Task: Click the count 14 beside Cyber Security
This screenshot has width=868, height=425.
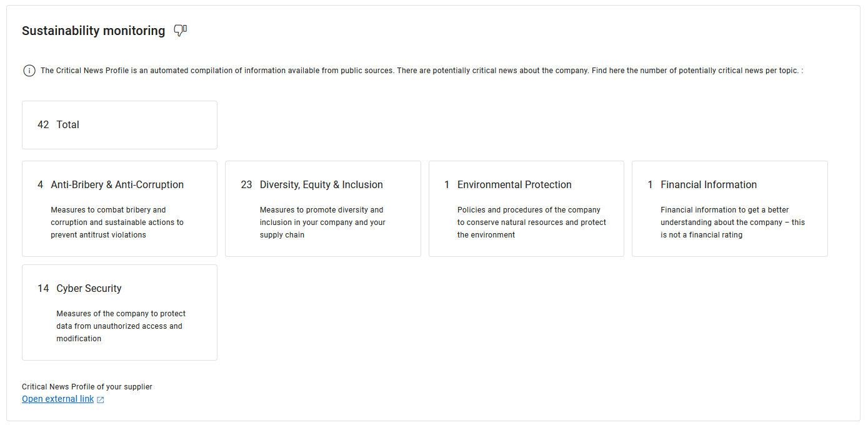Action: [43, 289]
